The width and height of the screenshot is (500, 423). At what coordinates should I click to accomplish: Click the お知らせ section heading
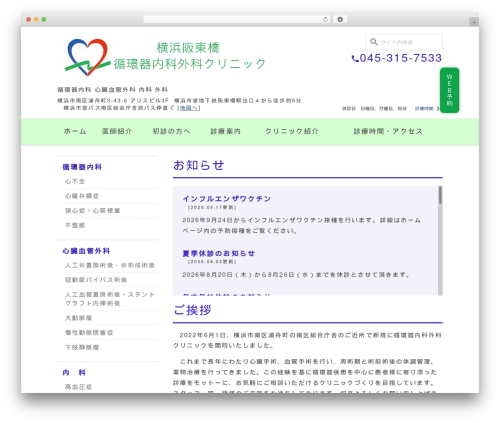(x=199, y=165)
